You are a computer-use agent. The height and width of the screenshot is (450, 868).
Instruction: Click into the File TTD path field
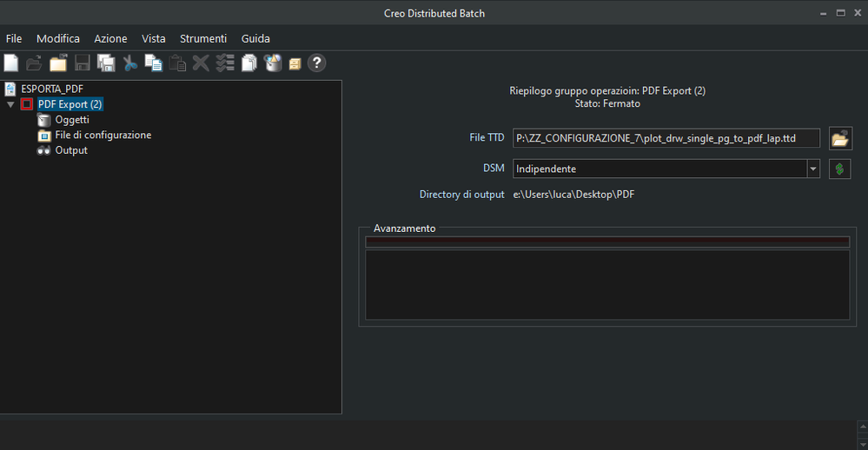[666, 138]
